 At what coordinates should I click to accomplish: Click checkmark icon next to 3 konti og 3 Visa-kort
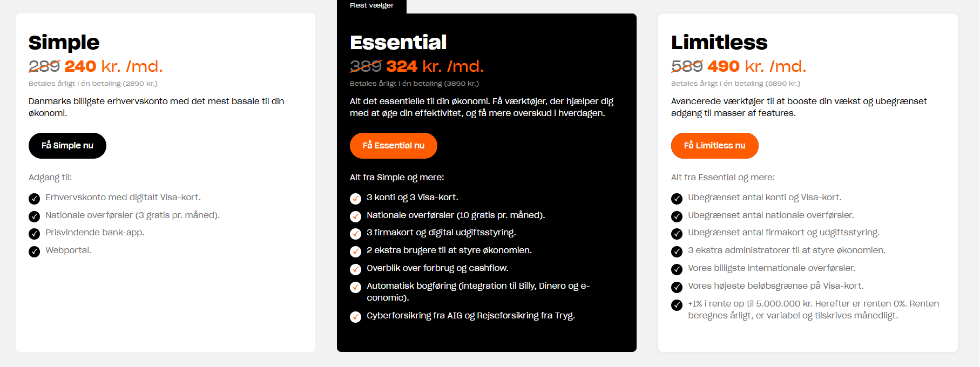coord(356,199)
